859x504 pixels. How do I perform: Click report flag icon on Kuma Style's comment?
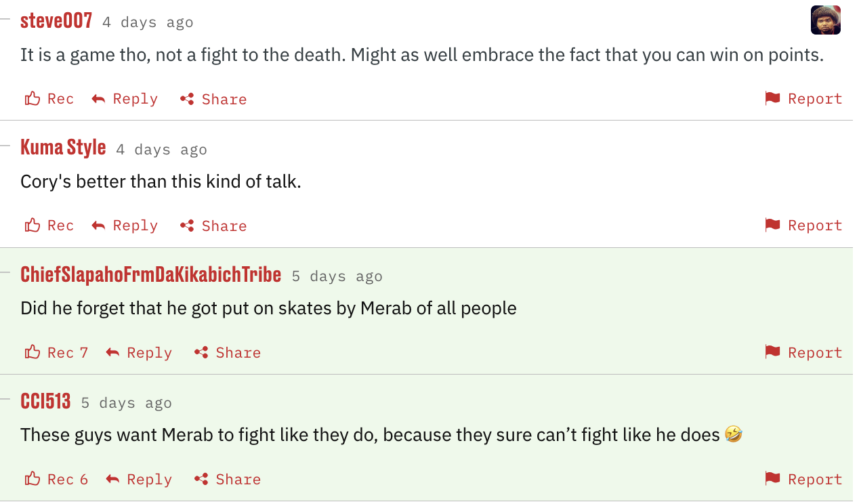point(772,225)
